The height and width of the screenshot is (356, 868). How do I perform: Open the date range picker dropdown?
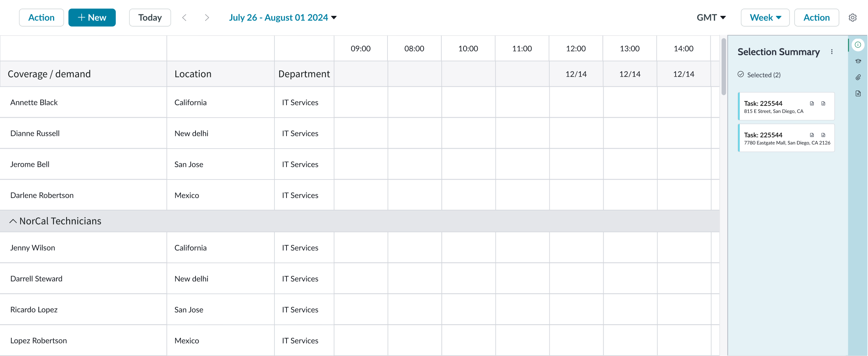tap(283, 17)
